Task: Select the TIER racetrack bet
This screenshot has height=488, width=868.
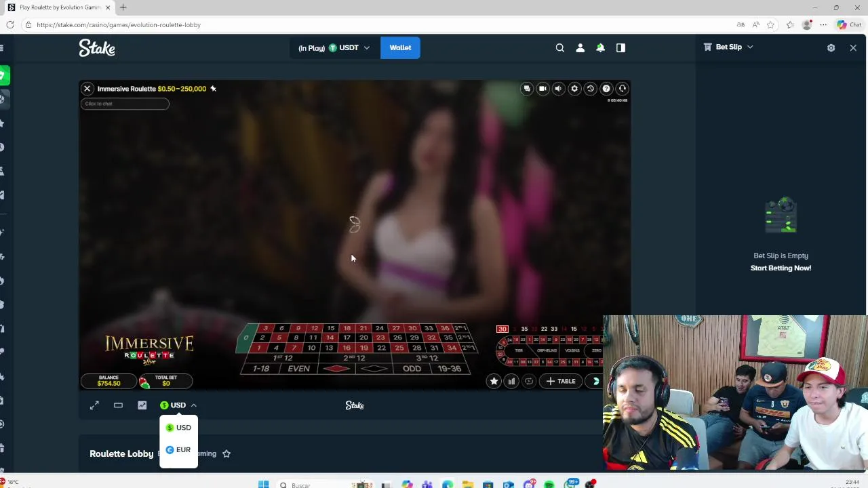Action: click(x=519, y=350)
